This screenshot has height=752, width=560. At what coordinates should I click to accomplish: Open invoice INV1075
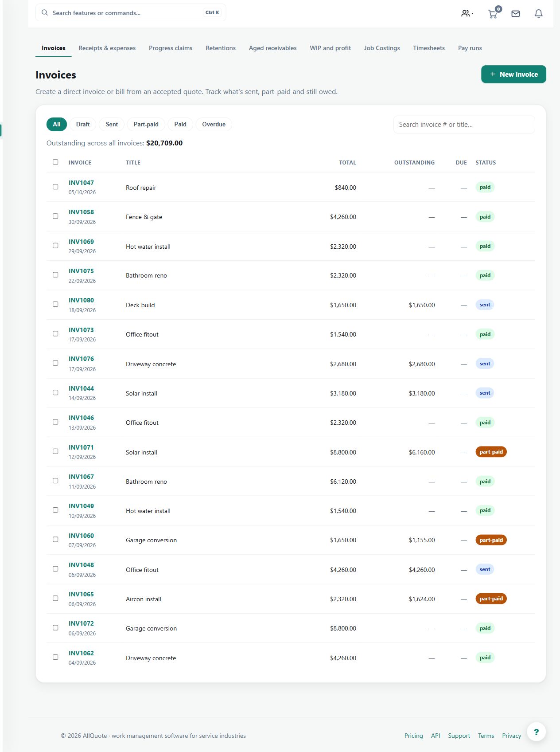point(81,271)
